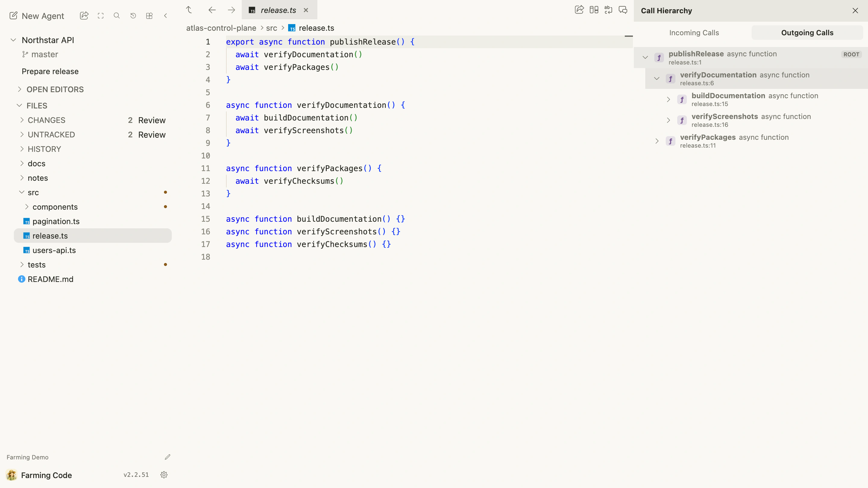Expand OPEN EDITORS section

[x=19, y=89]
